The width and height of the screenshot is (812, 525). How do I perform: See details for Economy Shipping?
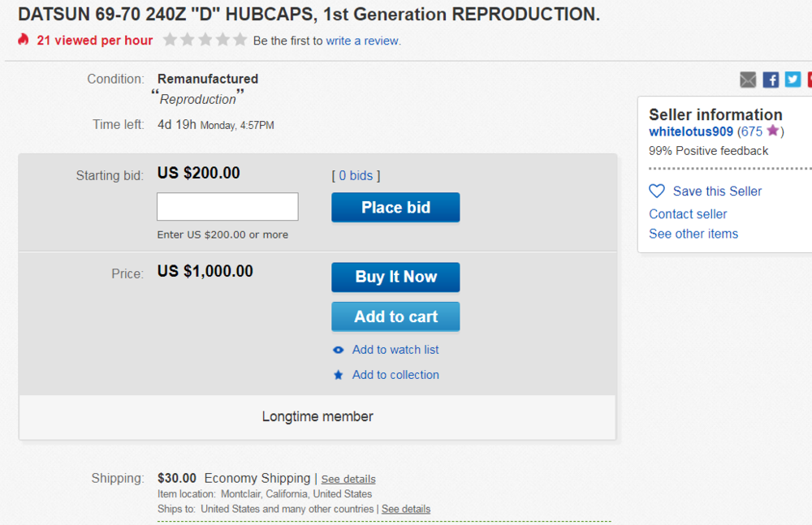(x=348, y=479)
